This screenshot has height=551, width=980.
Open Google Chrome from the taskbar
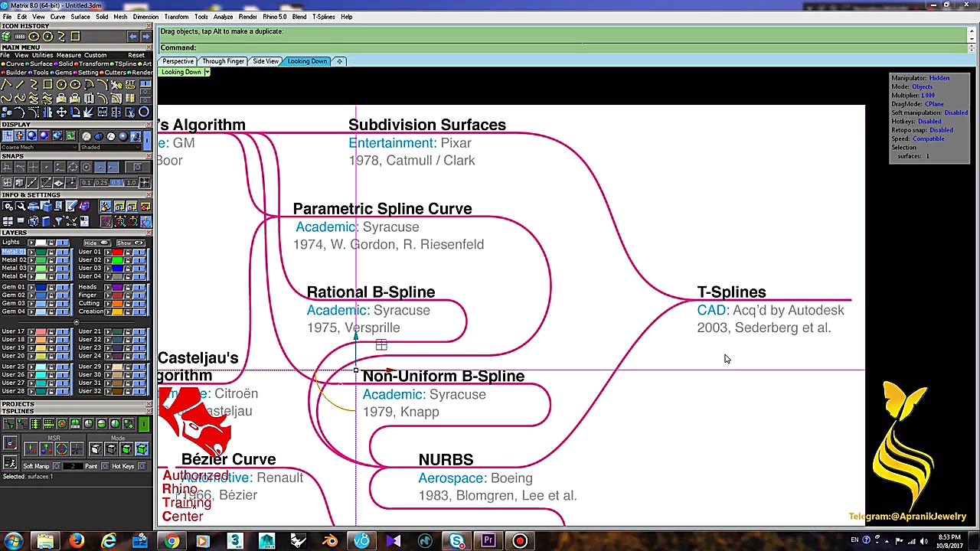[171, 542]
